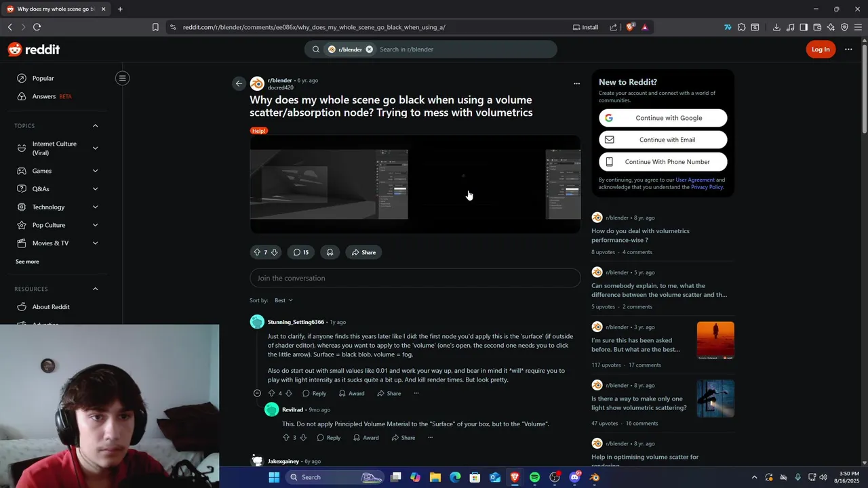Screen dimensions: 868x488
Task: Open 'I'm sure this has been asked' post
Action: coord(635,345)
